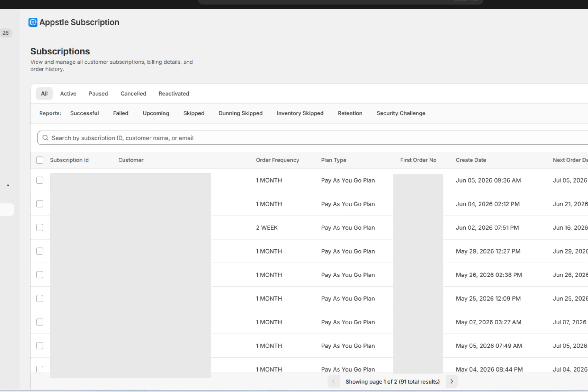Screen dimensions: 588x392
Task: Click the First Order No header
Action: coord(418,160)
